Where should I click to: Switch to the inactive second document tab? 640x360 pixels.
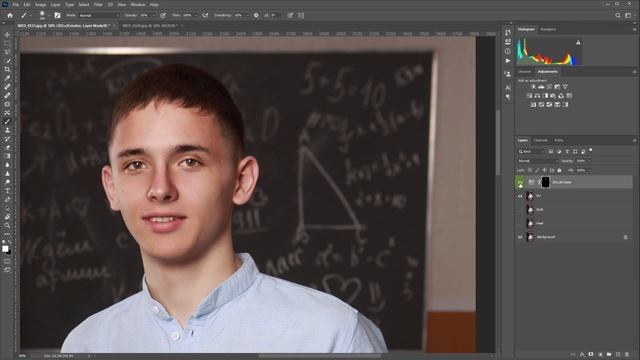tap(149, 25)
